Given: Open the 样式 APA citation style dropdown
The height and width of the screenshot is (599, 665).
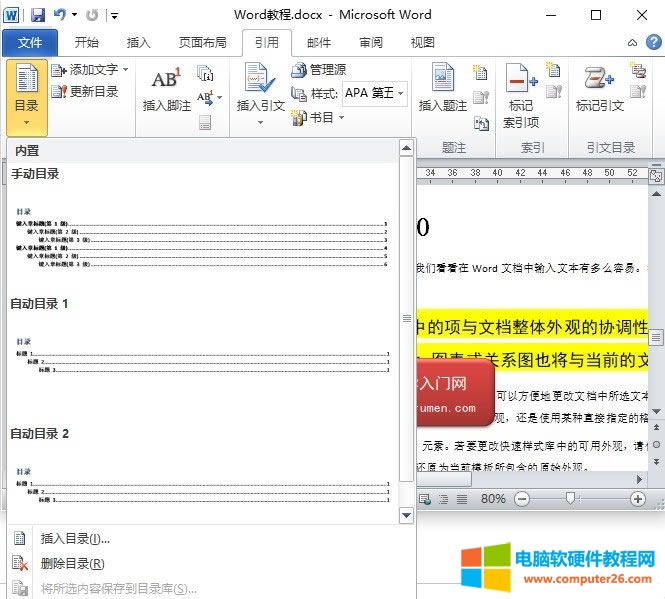Looking at the screenshot, I should (x=401, y=93).
